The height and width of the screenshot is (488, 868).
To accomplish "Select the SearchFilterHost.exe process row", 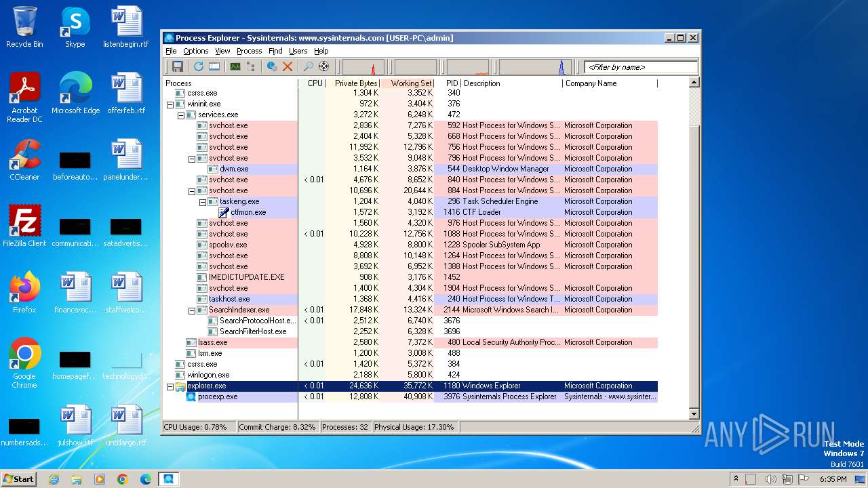I will tap(410, 332).
